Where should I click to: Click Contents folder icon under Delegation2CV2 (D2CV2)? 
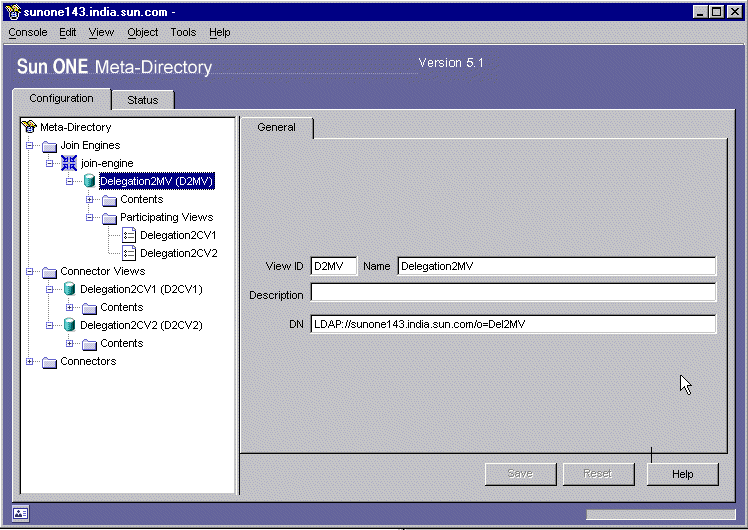click(x=89, y=344)
